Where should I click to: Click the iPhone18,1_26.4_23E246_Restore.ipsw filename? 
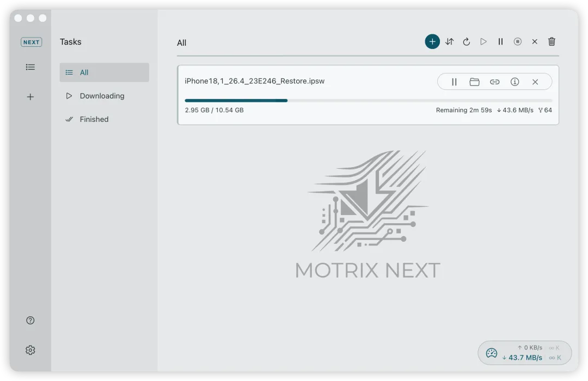[x=255, y=81]
